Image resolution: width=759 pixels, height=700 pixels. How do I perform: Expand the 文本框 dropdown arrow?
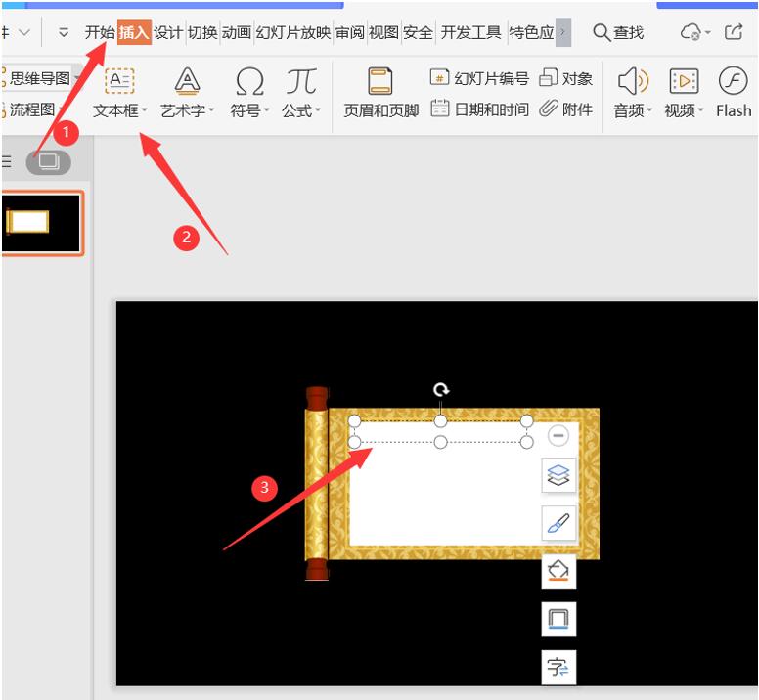click(x=145, y=110)
